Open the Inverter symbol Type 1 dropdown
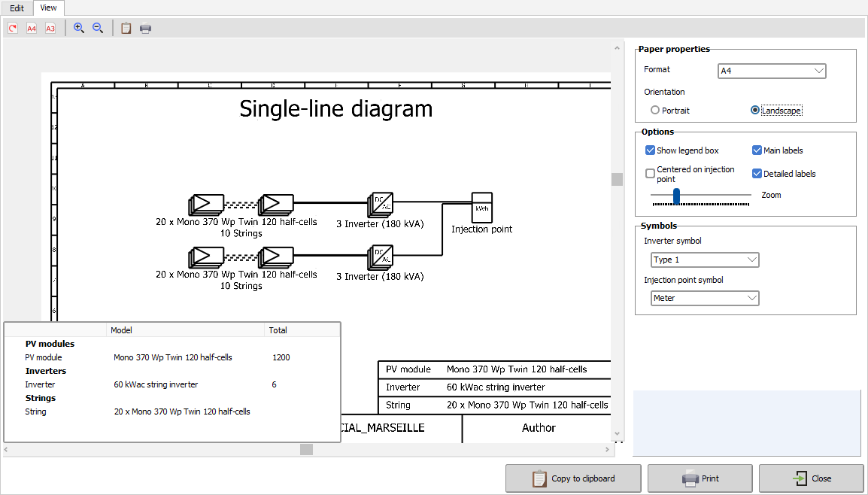Viewport: 868px width, 495px height. 705,260
